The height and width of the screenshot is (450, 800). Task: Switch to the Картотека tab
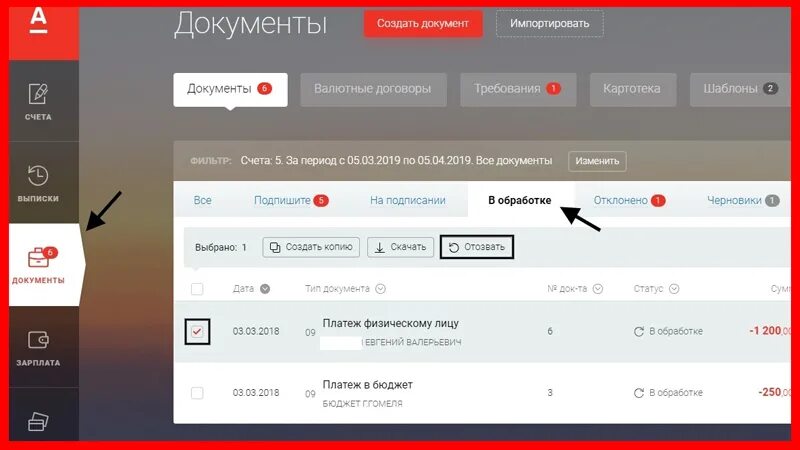(x=633, y=89)
